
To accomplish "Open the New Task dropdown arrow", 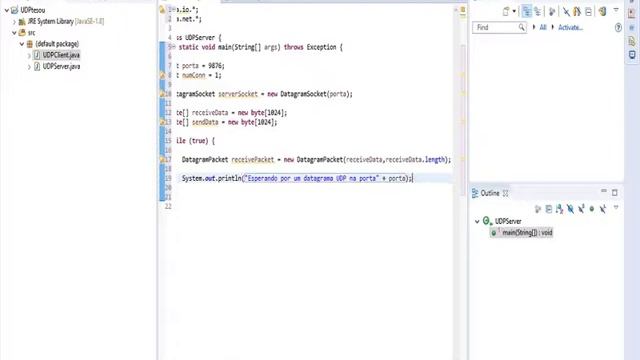I will (514, 11).
